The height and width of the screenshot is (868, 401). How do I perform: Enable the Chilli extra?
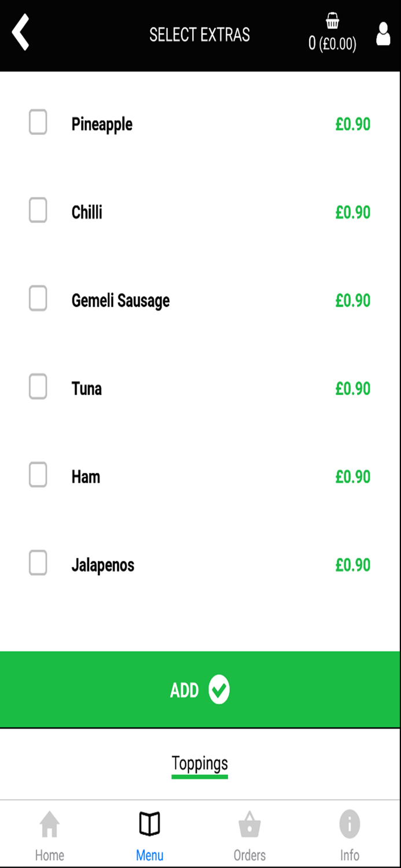point(38,211)
